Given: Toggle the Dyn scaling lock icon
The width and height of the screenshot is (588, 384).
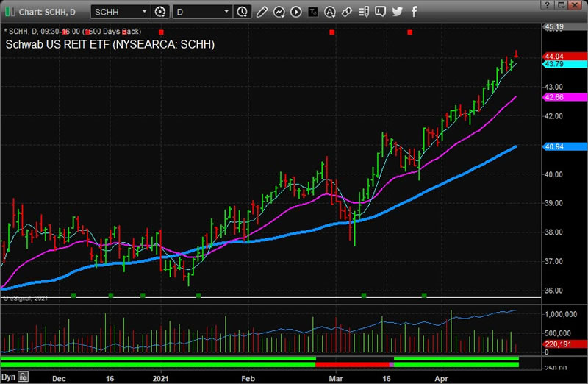Looking at the screenshot, I should 24,377.
